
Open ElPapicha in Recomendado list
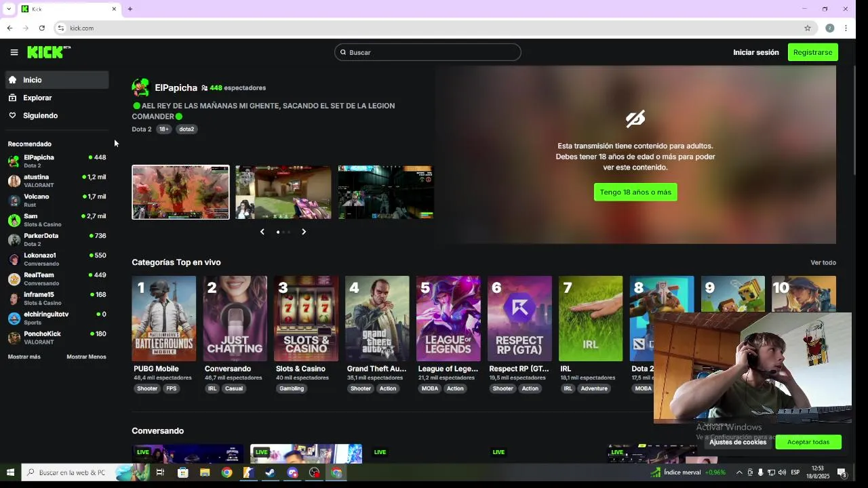(57, 161)
